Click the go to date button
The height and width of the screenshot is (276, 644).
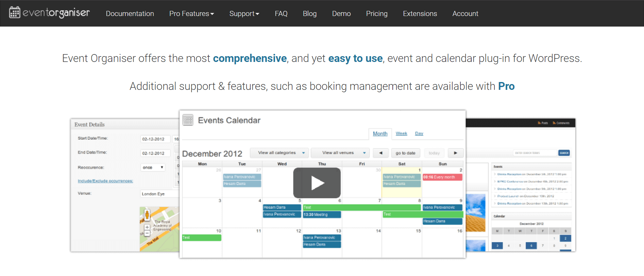click(x=405, y=153)
